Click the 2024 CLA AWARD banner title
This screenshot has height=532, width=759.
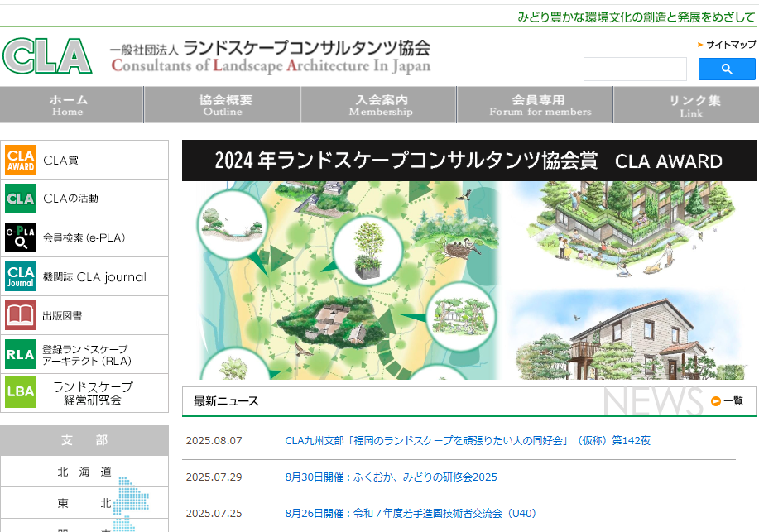(468, 161)
